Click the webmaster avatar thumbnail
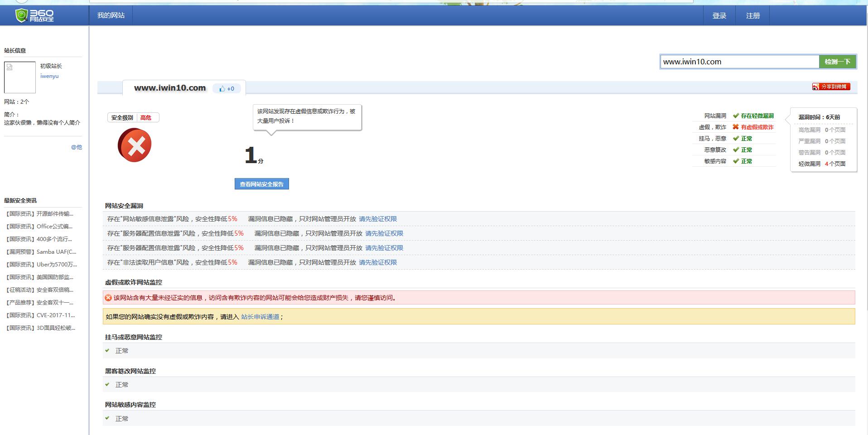 20,77
